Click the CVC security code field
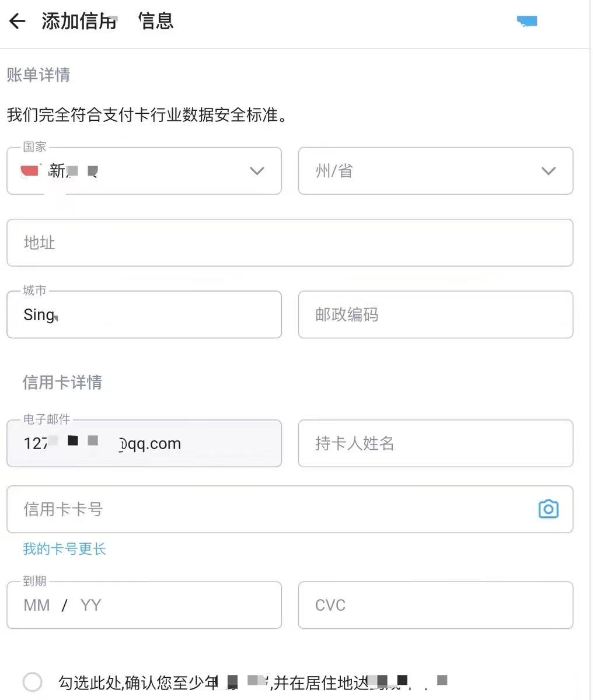The height and width of the screenshot is (700, 593). click(435, 605)
